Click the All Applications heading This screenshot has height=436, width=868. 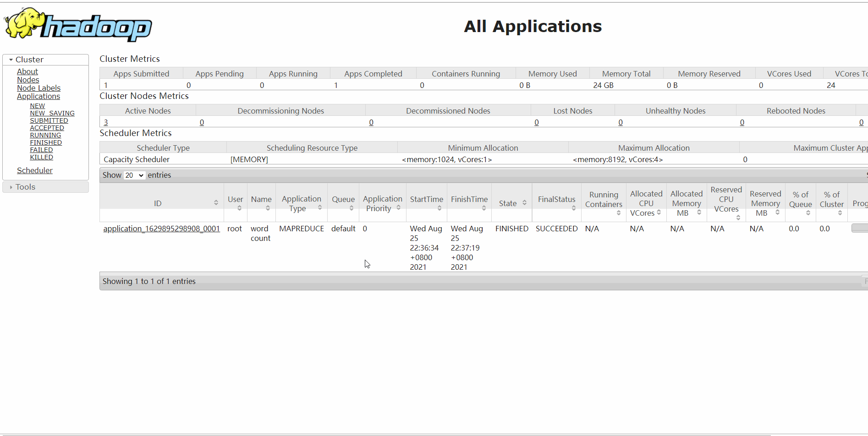(533, 26)
